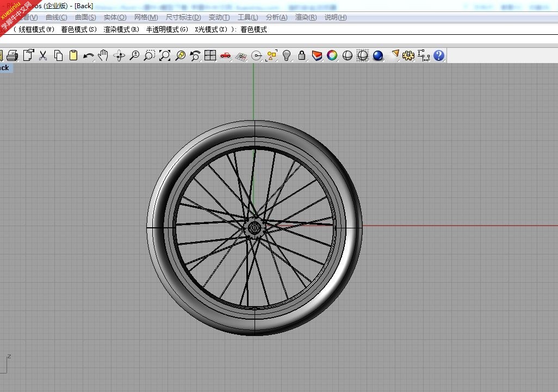This screenshot has width=558, height=392.
Task: Open the 尺寸标注(D) menu
Action: (x=183, y=17)
